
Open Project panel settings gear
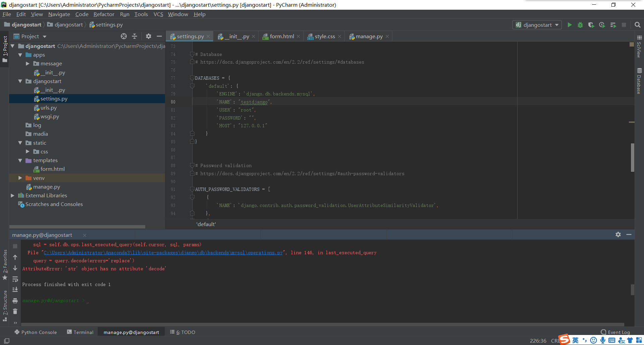[x=149, y=36]
